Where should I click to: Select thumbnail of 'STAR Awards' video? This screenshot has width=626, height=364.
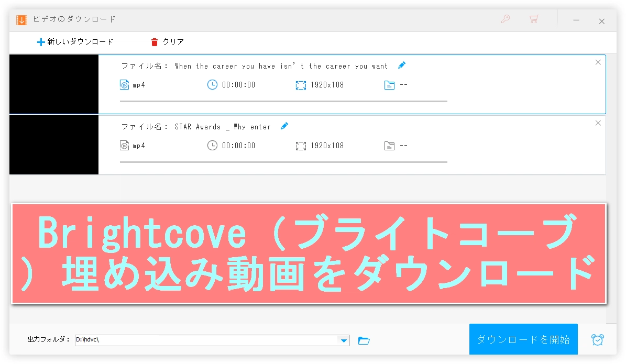tap(54, 145)
